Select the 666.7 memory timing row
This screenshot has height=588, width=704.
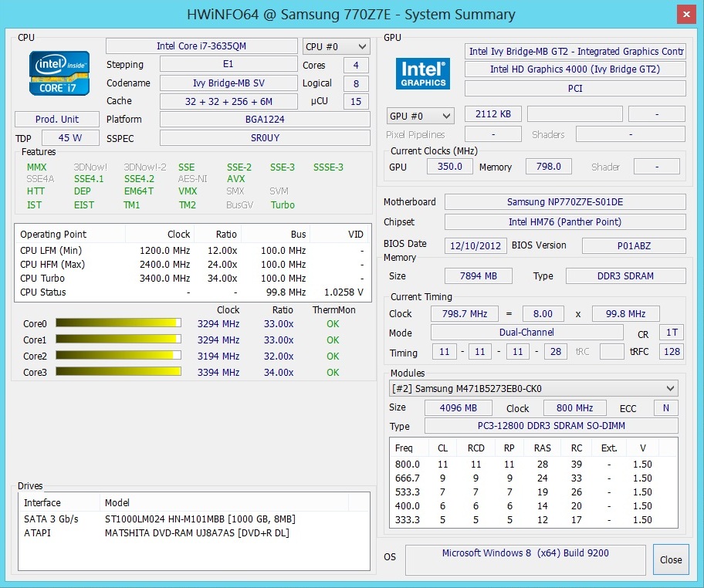coord(533,478)
